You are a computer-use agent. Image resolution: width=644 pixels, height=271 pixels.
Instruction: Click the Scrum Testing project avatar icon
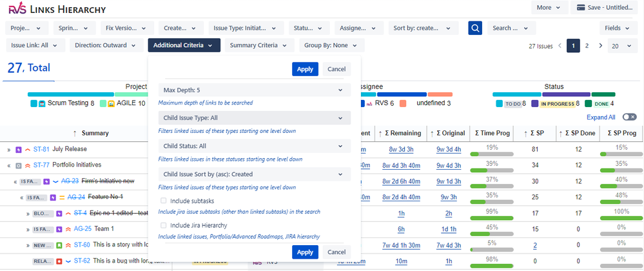tap(41, 104)
